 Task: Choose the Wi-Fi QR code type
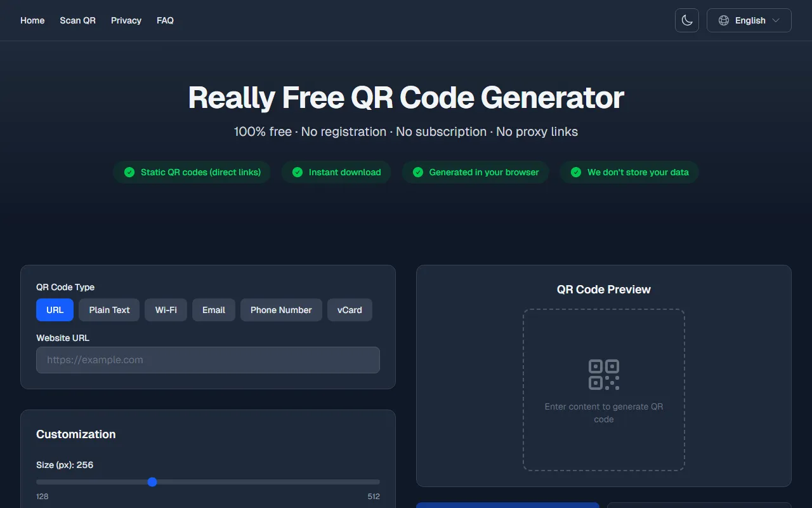click(166, 310)
